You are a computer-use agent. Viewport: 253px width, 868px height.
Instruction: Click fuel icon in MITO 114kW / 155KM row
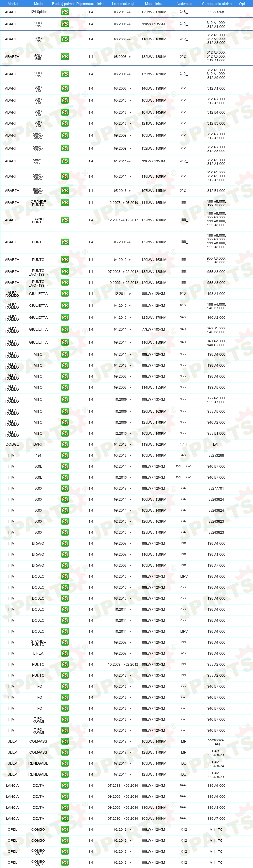[x=65, y=387]
